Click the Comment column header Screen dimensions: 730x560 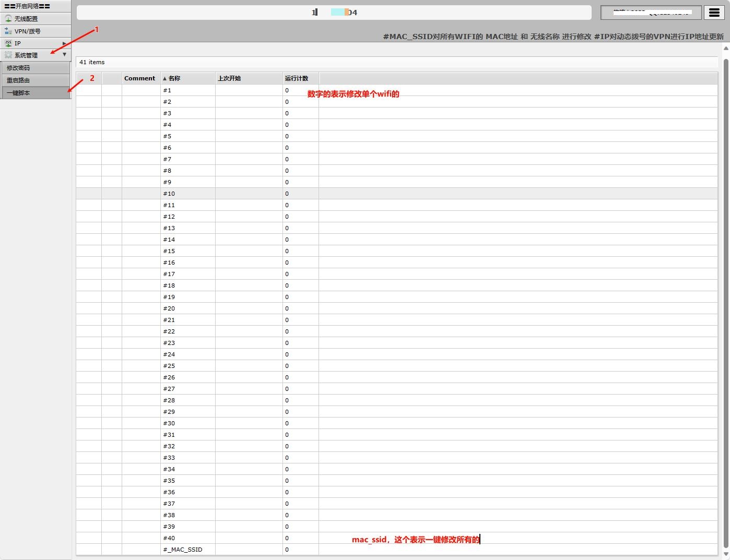[x=139, y=78]
